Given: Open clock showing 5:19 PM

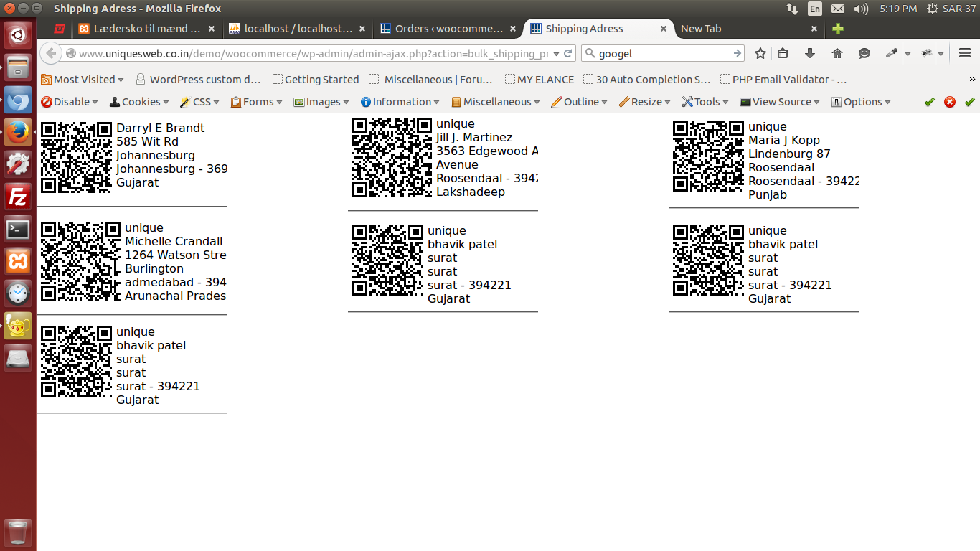Looking at the screenshot, I should pos(898,9).
